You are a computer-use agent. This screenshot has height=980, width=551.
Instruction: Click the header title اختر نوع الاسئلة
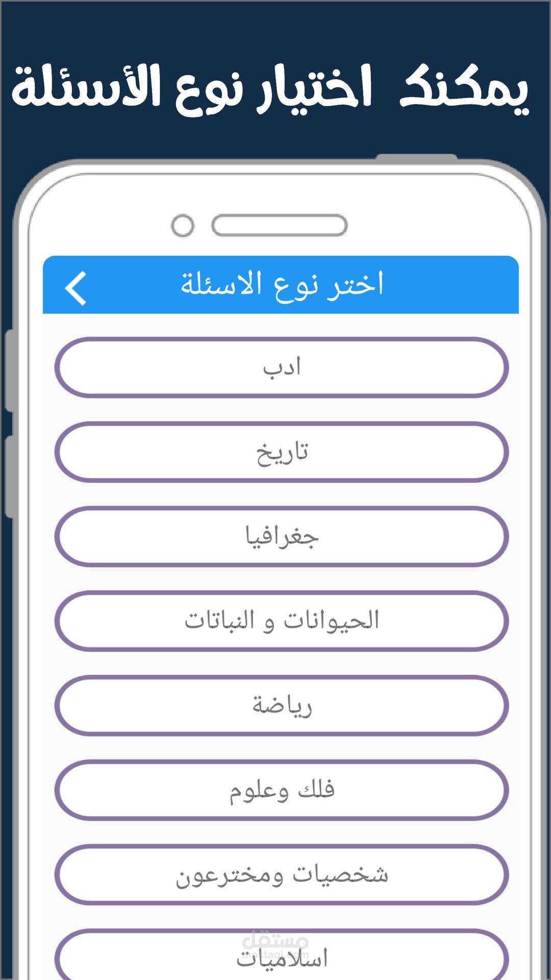point(282,285)
